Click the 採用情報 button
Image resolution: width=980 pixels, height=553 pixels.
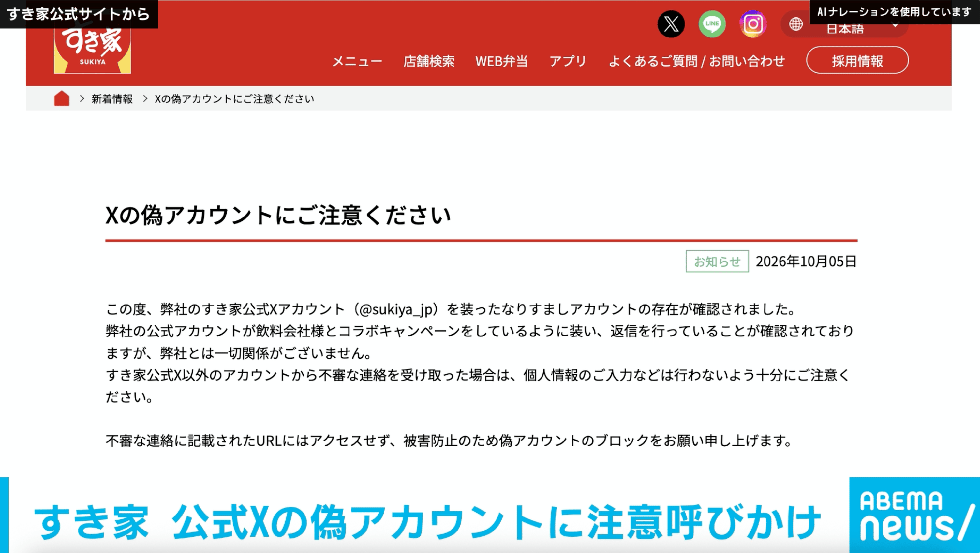click(x=857, y=60)
